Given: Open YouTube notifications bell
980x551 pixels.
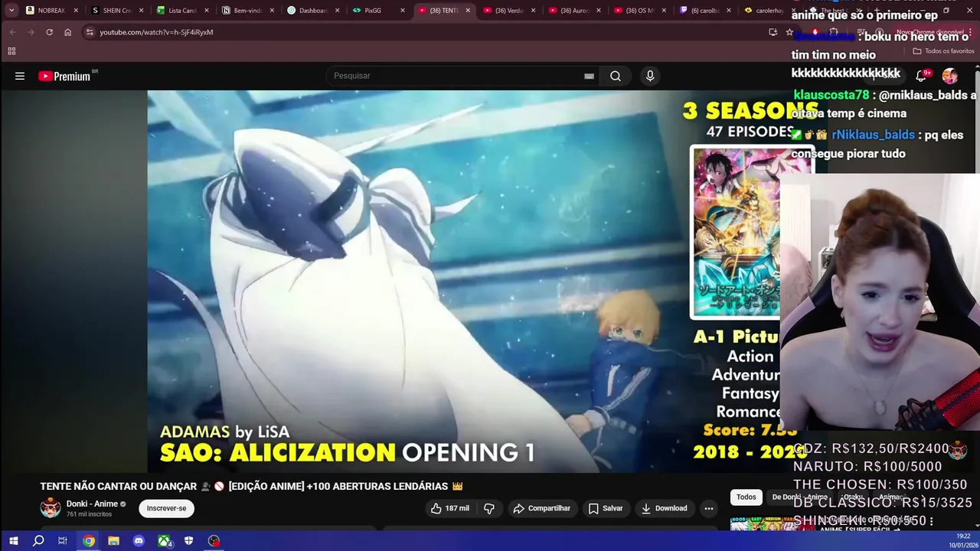Looking at the screenshot, I should (x=921, y=75).
